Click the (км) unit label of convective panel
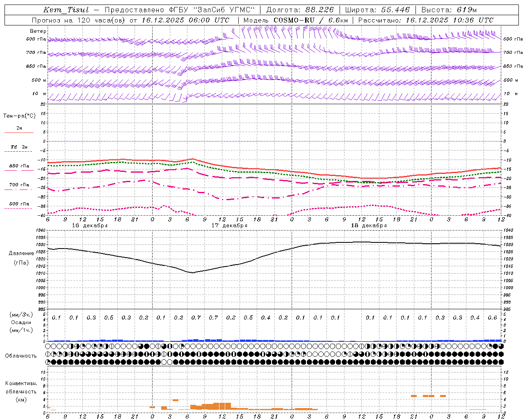The height and width of the screenshot is (420, 525). pyautogui.click(x=21, y=399)
